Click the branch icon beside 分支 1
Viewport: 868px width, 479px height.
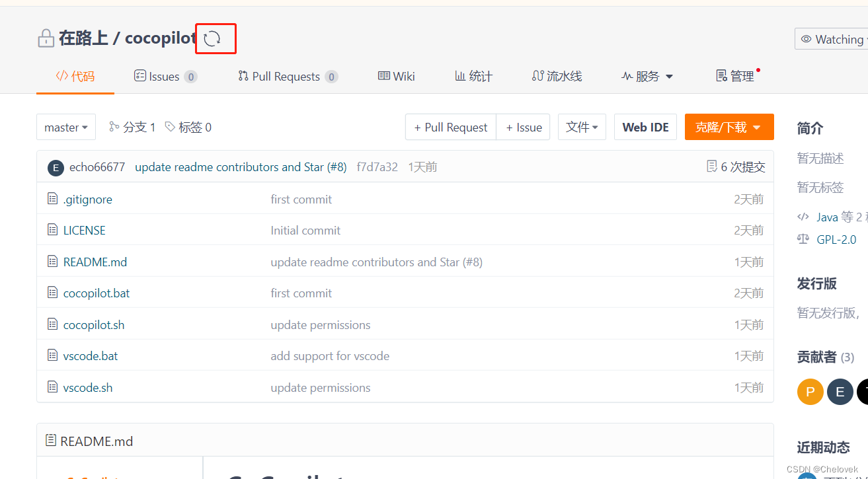114,127
